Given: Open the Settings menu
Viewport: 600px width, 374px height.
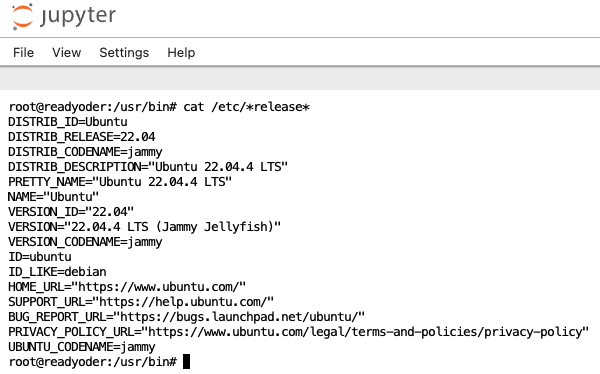Looking at the screenshot, I should click(x=124, y=52).
